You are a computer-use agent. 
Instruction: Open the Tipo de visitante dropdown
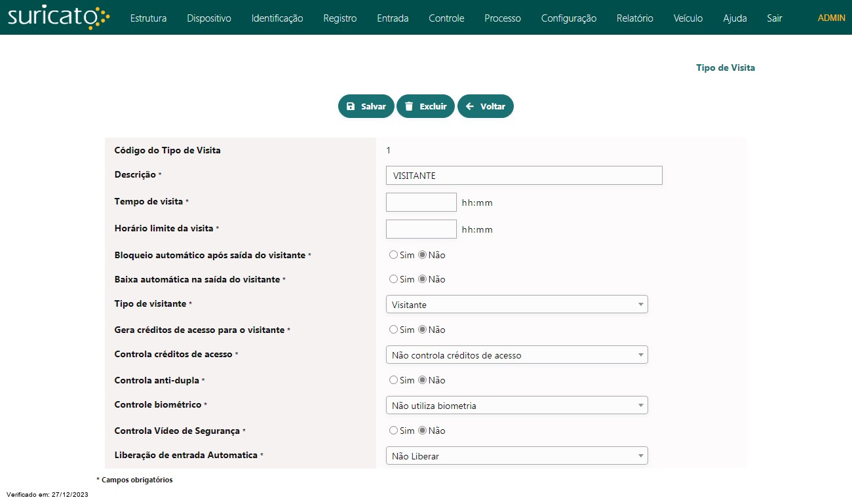[x=516, y=304]
